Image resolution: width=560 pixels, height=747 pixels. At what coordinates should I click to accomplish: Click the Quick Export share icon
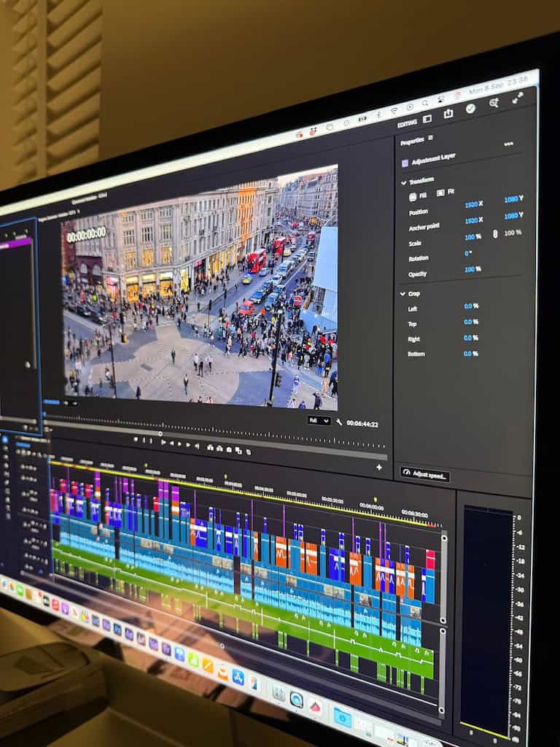pos(448,113)
